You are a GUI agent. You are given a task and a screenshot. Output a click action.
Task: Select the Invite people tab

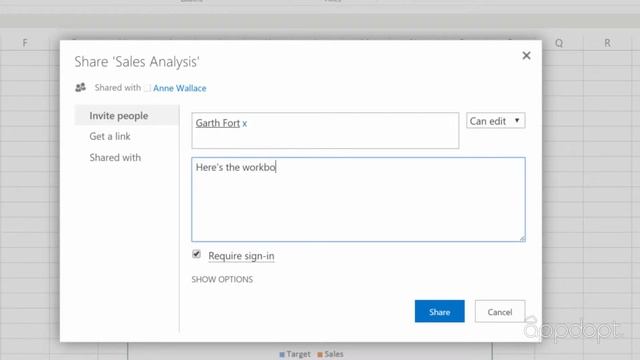tap(127, 116)
